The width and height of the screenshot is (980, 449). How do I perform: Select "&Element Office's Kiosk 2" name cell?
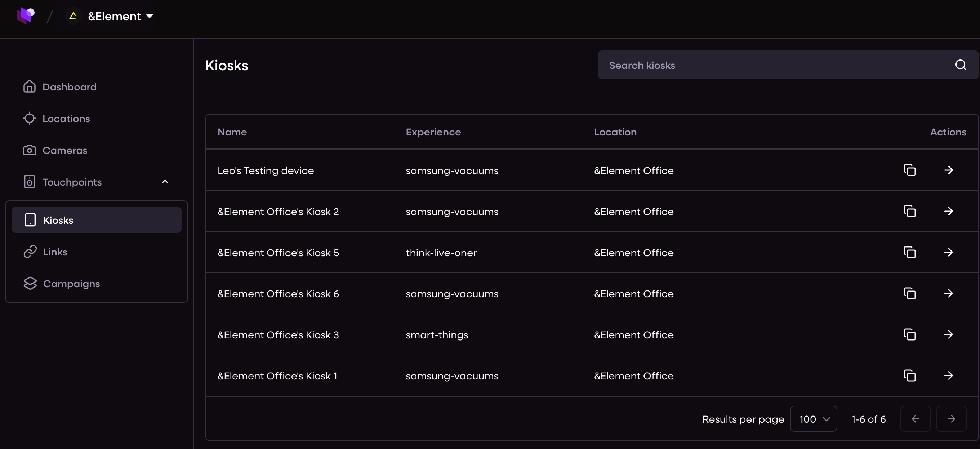click(278, 212)
